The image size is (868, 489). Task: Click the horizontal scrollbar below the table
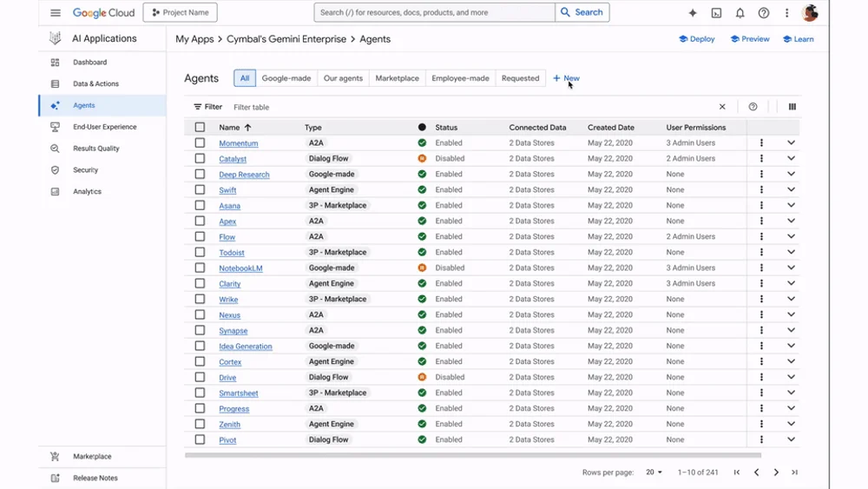(473, 455)
